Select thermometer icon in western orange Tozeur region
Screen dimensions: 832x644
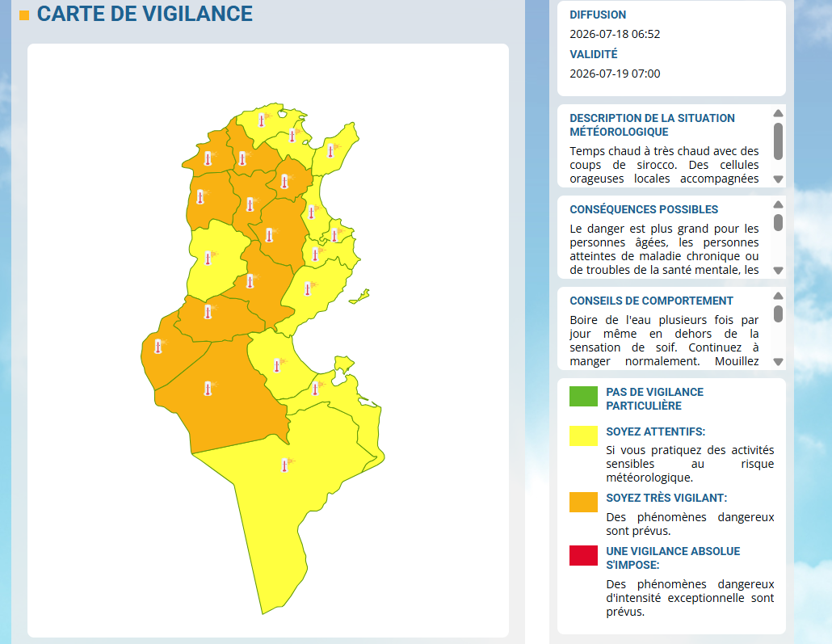158,346
